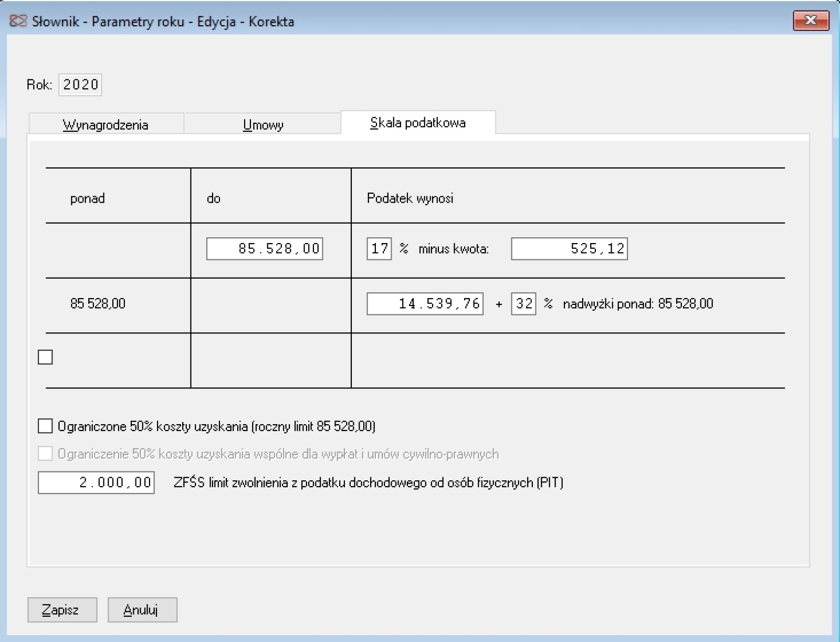Click the greyed-out wspólne dla wypłat checkbox

pyautogui.click(x=46, y=454)
